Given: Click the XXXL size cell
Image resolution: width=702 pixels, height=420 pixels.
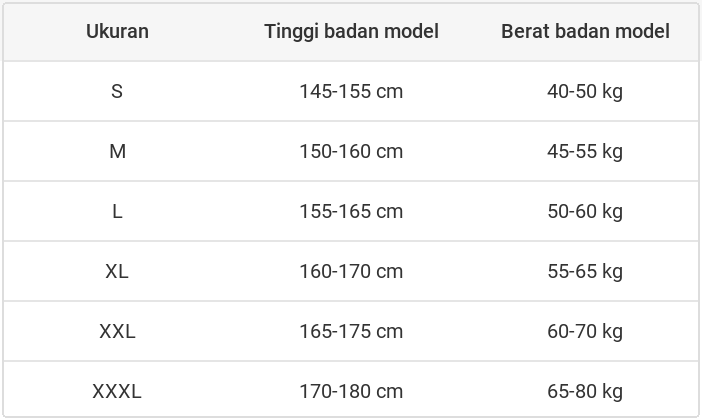Looking at the screenshot, I should tap(117, 391).
